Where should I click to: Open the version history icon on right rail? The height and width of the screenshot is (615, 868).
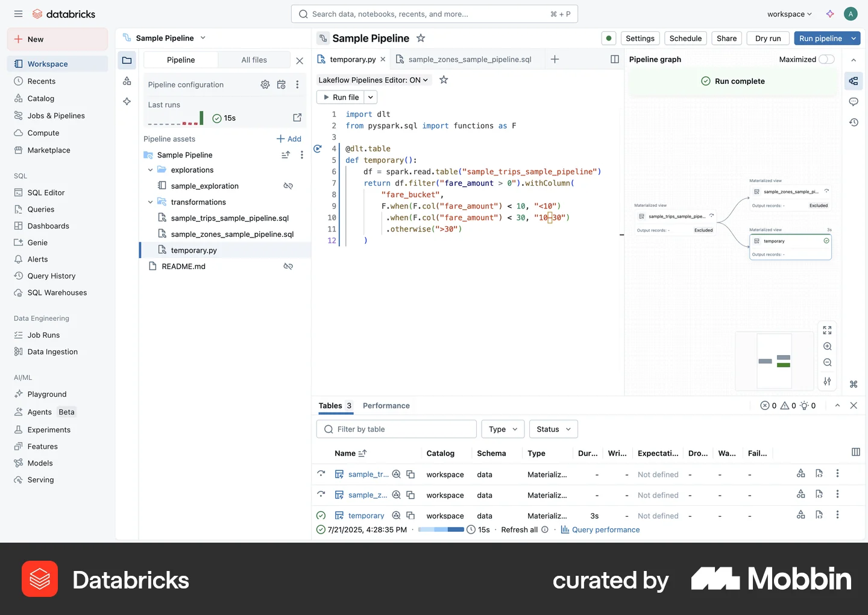pos(854,122)
